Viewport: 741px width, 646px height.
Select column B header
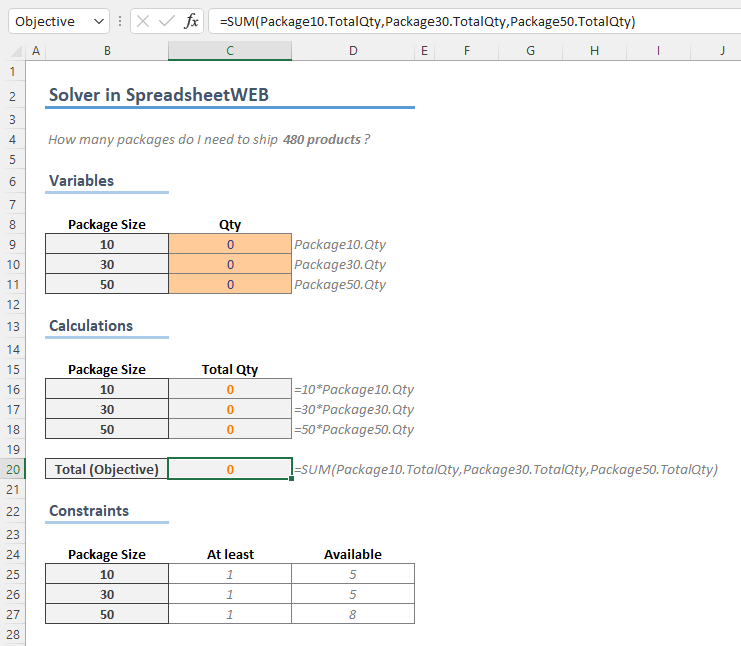[107, 51]
